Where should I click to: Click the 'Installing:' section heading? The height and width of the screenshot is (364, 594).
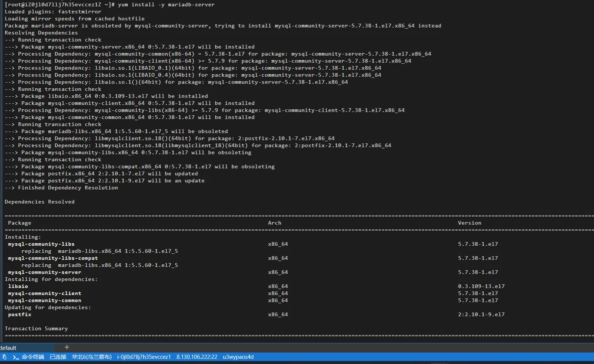[23, 237]
